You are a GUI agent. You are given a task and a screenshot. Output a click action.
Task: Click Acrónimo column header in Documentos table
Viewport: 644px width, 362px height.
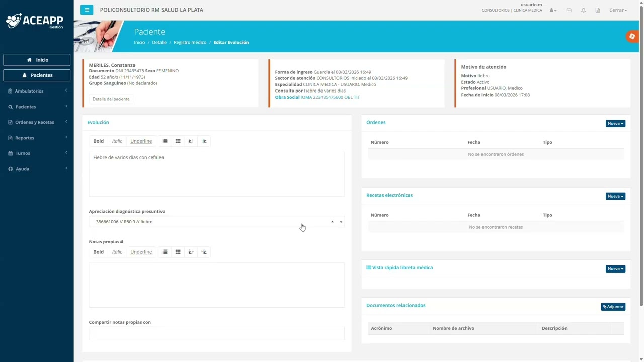[x=381, y=328]
